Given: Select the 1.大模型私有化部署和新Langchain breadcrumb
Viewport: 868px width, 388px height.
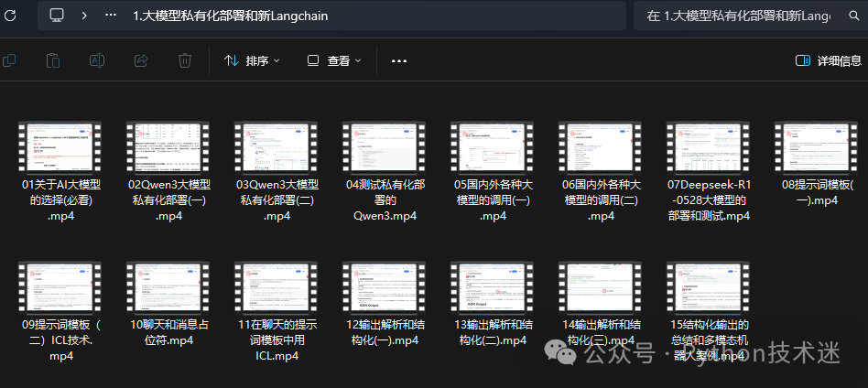Looking at the screenshot, I should point(231,16).
